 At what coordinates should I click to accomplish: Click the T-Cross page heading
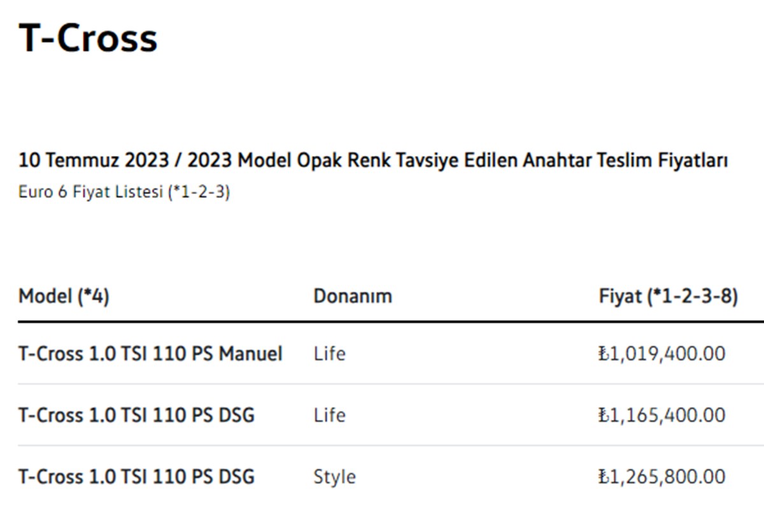(88, 38)
